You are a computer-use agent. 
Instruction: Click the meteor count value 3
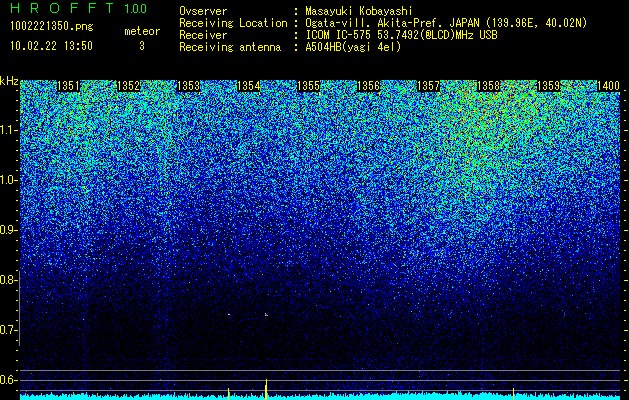point(142,46)
